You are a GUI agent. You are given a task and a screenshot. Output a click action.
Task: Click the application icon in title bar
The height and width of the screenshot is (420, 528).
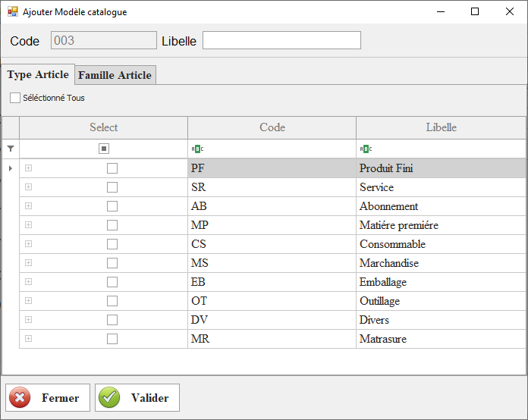click(12, 12)
